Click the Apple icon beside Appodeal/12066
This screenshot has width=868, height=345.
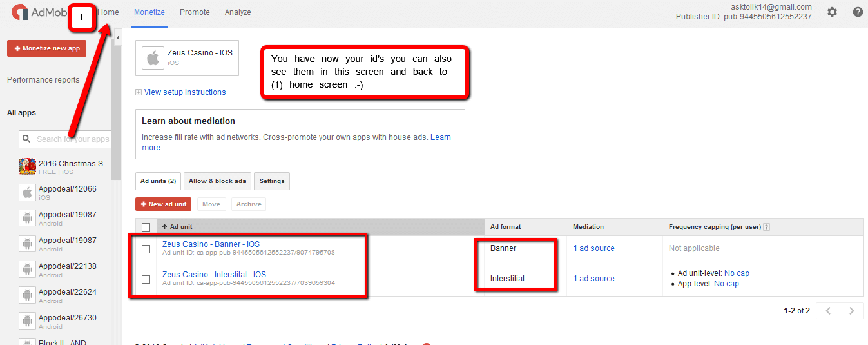point(27,193)
